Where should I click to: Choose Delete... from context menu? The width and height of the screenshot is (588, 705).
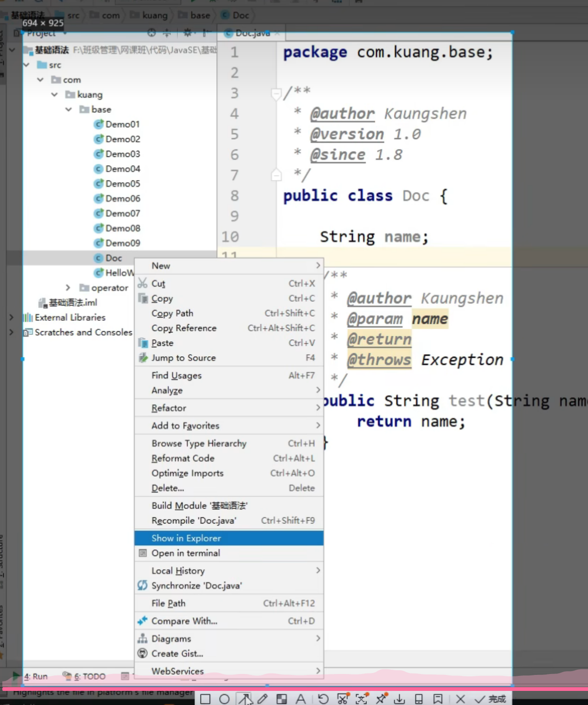click(x=229, y=488)
